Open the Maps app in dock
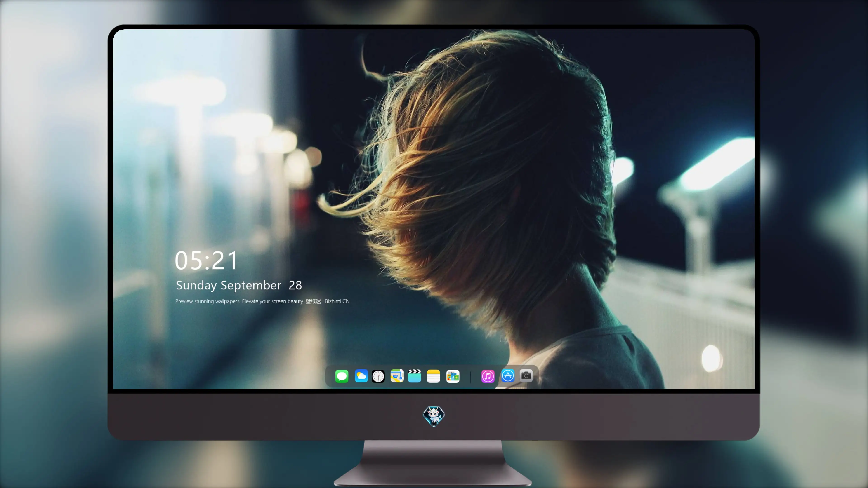Screen dimensions: 868x488 click(397, 376)
